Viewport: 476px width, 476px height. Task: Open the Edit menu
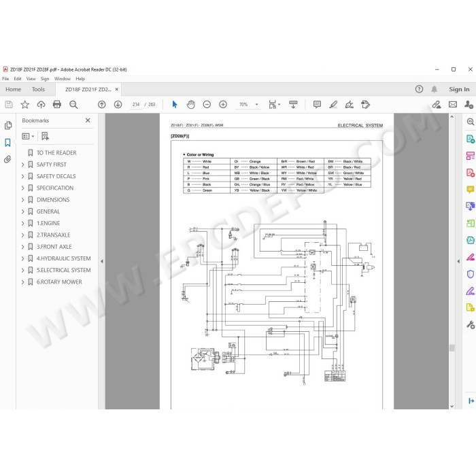18,79
